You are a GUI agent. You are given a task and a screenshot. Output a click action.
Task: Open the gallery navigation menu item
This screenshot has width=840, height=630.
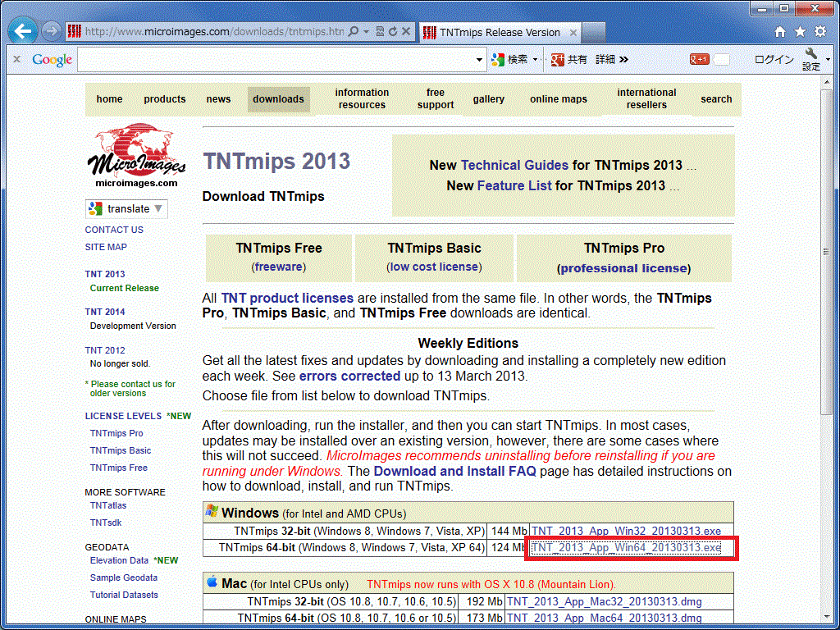click(x=489, y=99)
